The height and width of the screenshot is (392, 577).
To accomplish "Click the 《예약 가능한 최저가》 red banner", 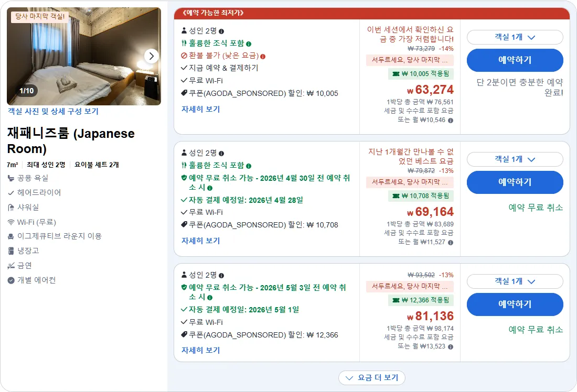I will point(372,13).
